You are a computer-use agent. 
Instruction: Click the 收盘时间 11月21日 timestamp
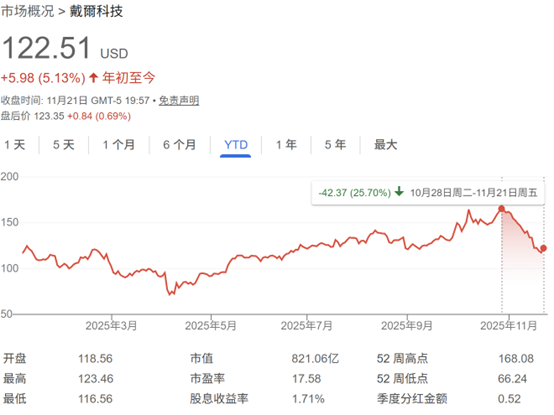click(x=75, y=101)
